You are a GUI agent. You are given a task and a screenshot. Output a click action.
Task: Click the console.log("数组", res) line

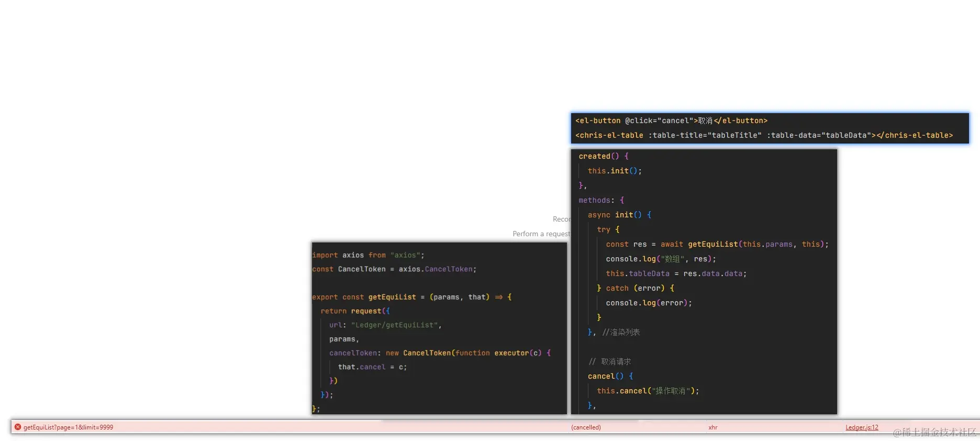[661, 259]
